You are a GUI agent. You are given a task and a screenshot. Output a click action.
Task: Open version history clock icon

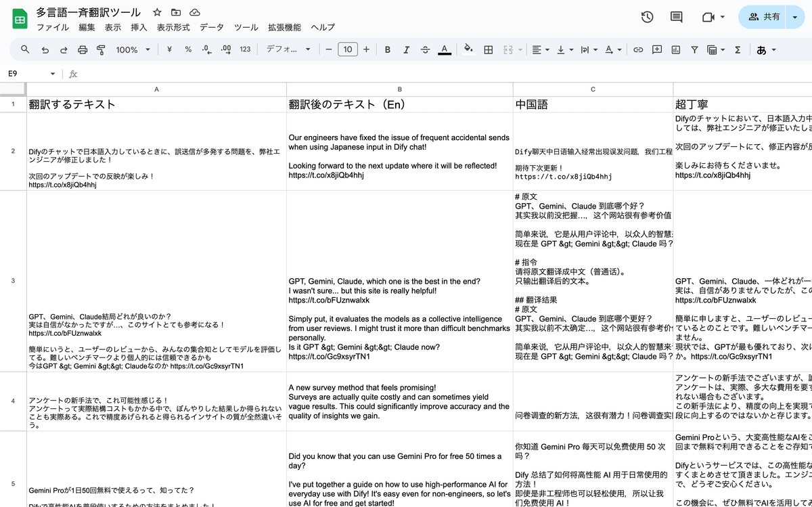tap(647, 17)
